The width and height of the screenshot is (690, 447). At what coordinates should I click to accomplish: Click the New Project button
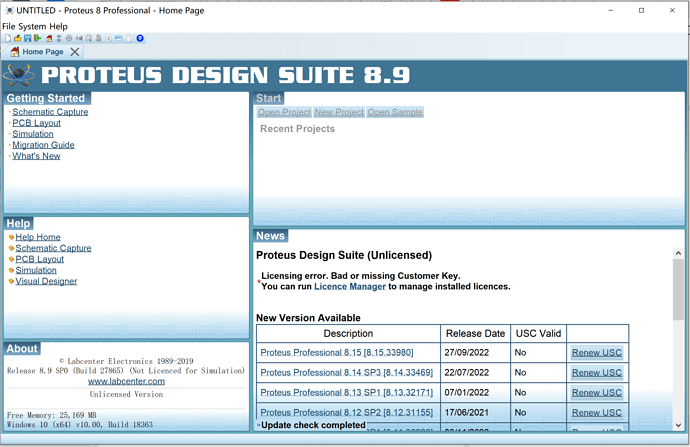(x=339, y=112)
